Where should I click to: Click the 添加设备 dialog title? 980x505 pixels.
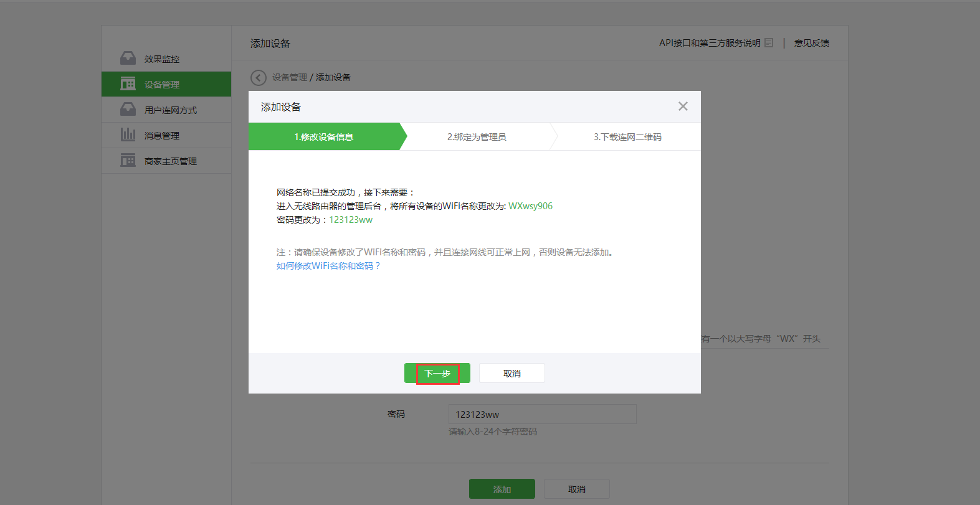tap(281, 107)
